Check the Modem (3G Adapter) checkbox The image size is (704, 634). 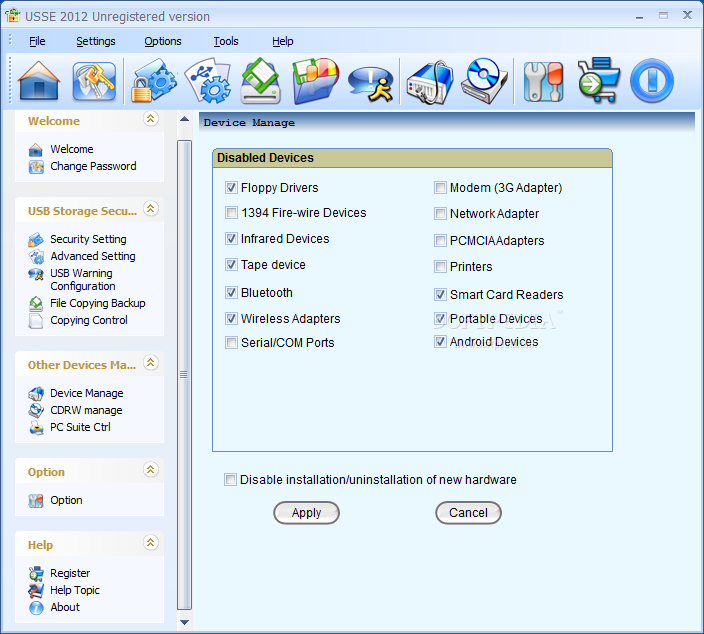point(440,188)
